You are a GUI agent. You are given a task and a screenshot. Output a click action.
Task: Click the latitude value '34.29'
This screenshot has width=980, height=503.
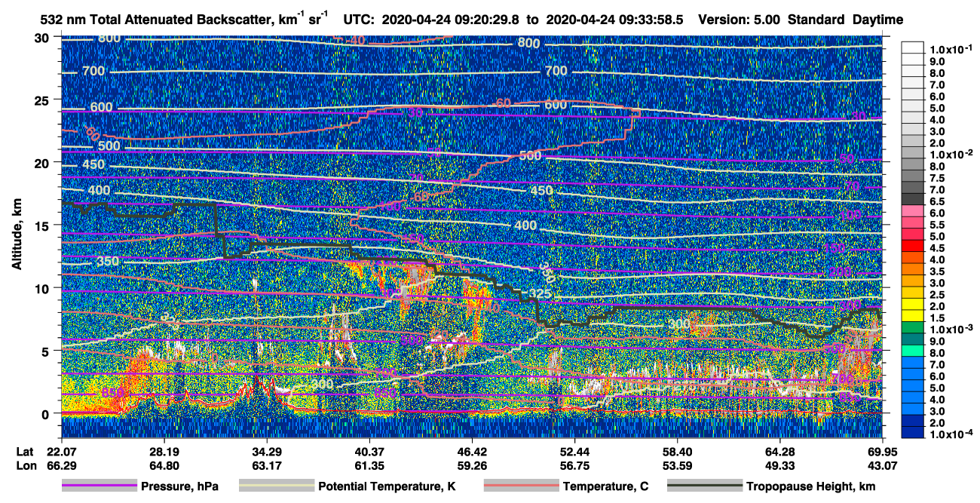click(x=266, y=452)
